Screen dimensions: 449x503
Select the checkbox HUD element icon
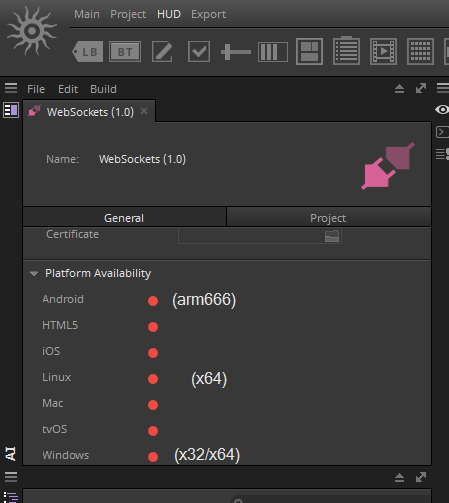click(199, 52)
